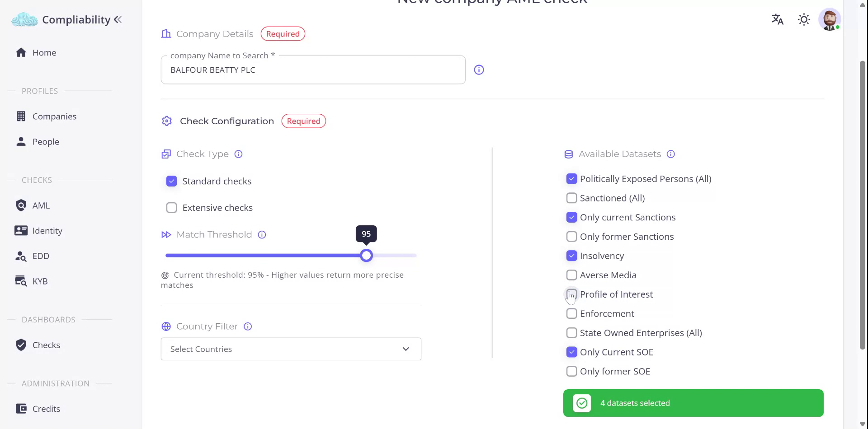Navigate to Companies profiles page
Viewport: 868px width, 429px height.
54,117
